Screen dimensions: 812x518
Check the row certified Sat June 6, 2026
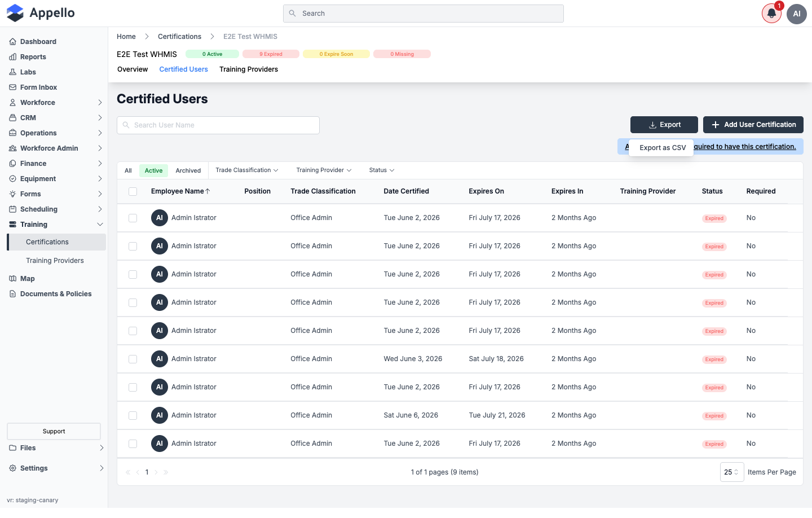(133, 415)
